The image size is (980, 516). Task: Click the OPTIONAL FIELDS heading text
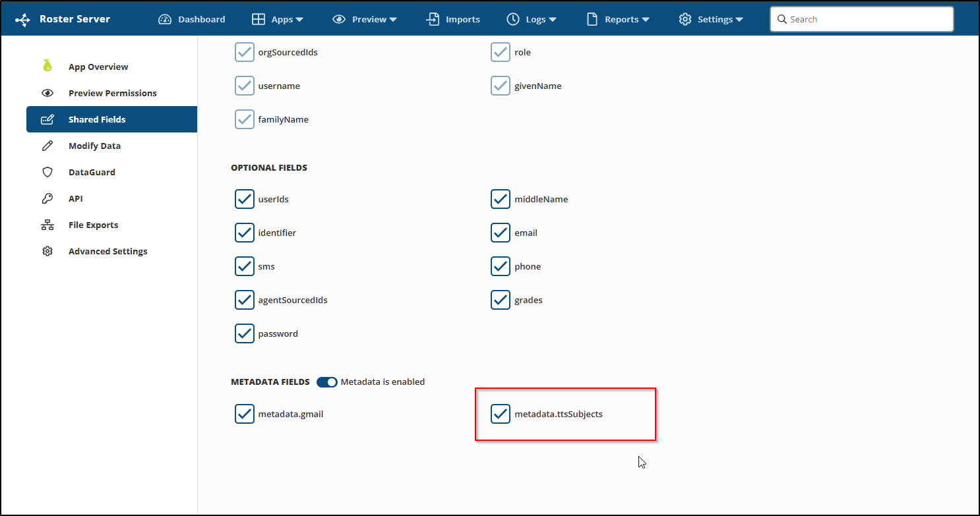(x=269, y=168)
